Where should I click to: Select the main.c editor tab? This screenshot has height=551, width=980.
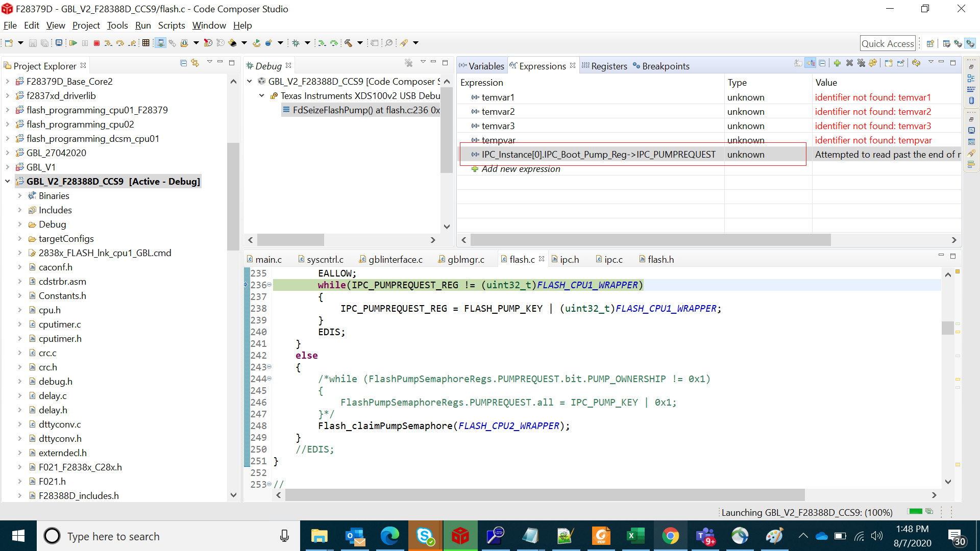point(268,260)
